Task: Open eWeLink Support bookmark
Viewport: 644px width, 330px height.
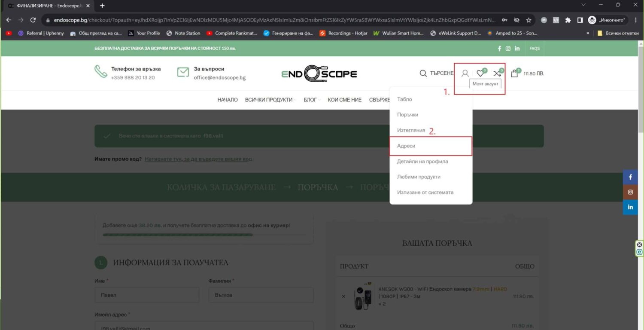Action: click(456, 33)
